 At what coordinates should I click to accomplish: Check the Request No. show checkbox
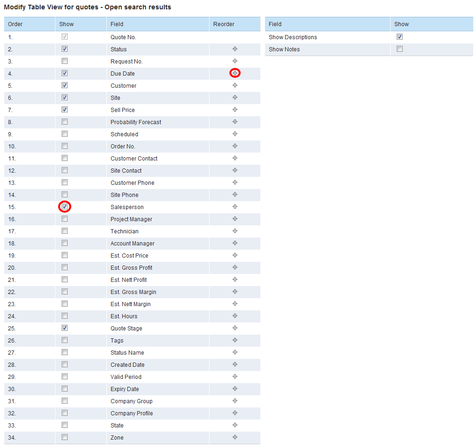[x=64, y=61]
